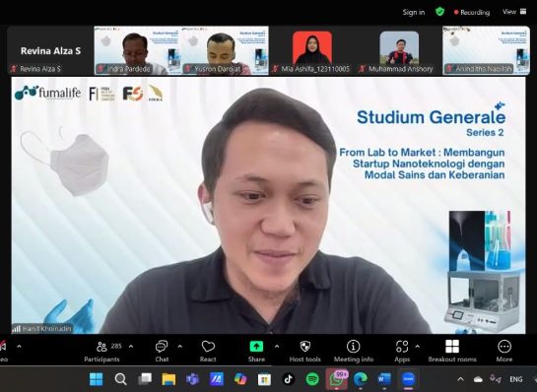Open the Participants panel
The width and height of the screenshot is (537, 392).
pyautogui.click(x=102, y=352)
